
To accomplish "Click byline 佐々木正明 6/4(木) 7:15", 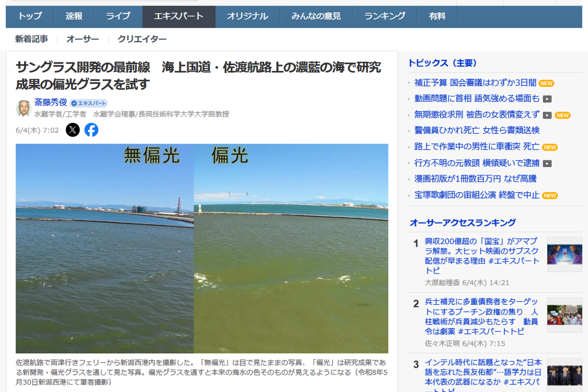I will [x=465, y=343].
